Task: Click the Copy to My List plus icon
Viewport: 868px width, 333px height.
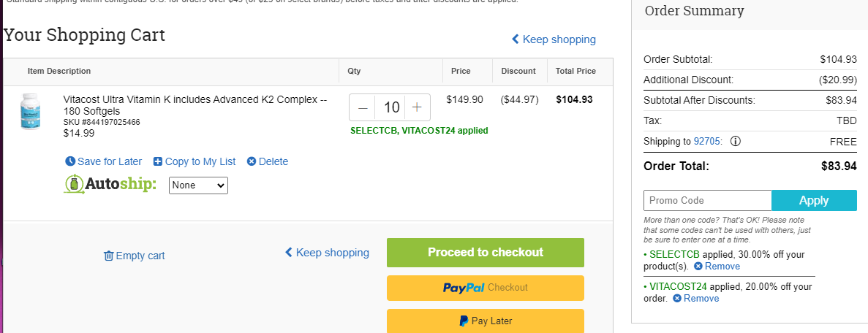Action: tap(158, 161)
